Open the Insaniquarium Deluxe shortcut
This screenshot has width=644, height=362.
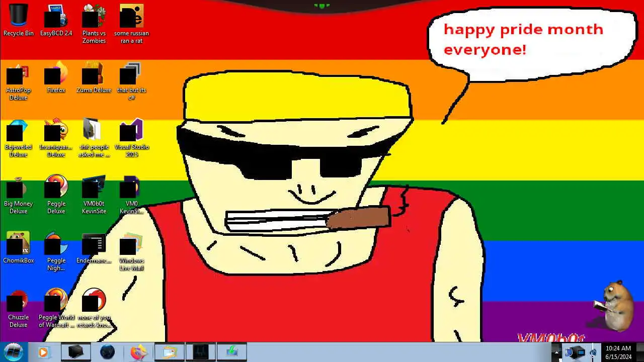pos(56,137)
